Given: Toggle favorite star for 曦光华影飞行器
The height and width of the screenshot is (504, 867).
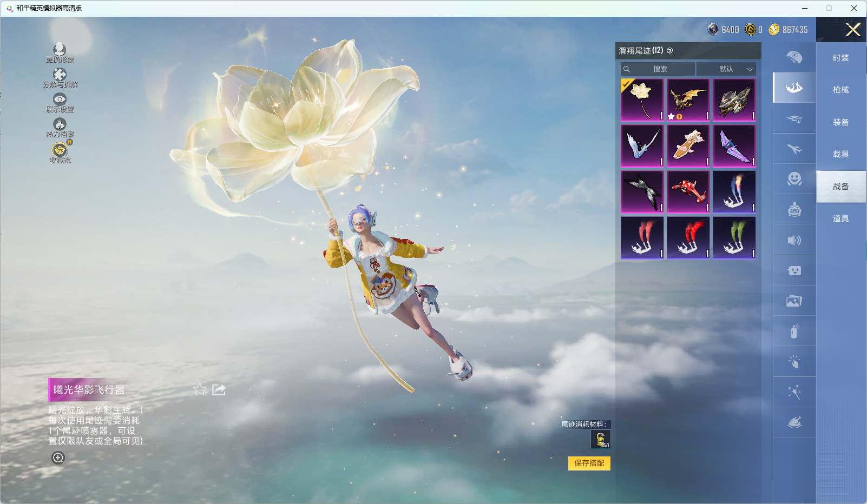Looking at the screenshot, I should click(x=200, y=390).
